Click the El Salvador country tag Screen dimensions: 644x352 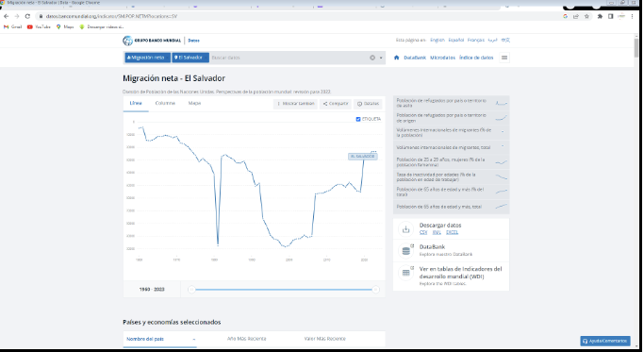190,58
